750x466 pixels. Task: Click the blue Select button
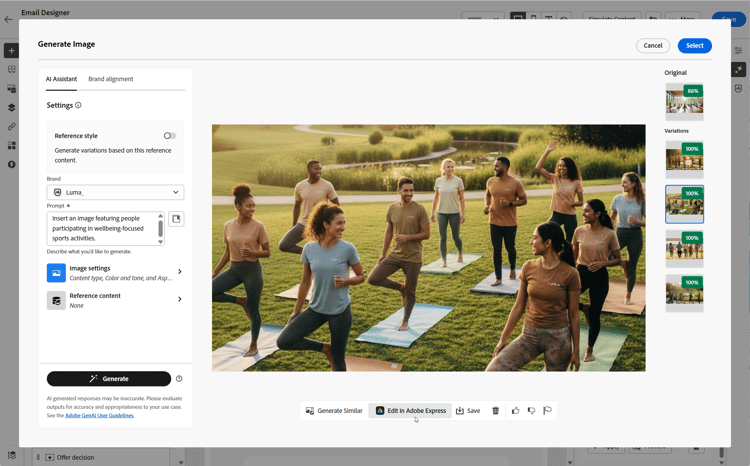(x=695, y=45)
